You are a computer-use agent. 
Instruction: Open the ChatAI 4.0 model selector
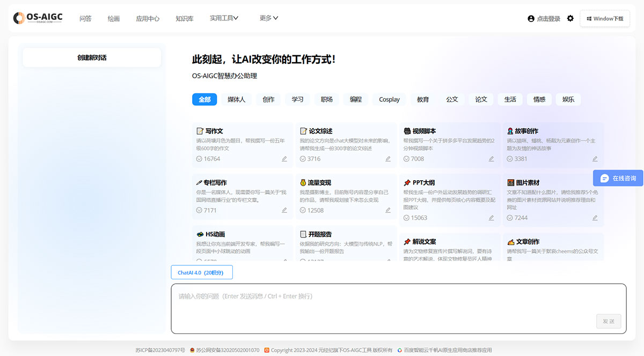(201, 272)
